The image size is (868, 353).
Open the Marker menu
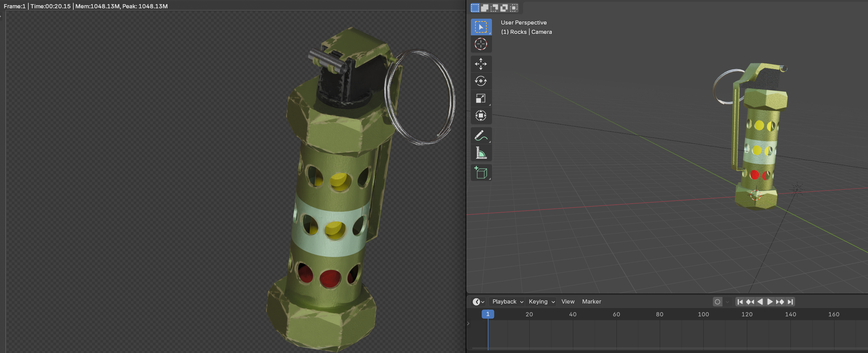coord(591,302)
